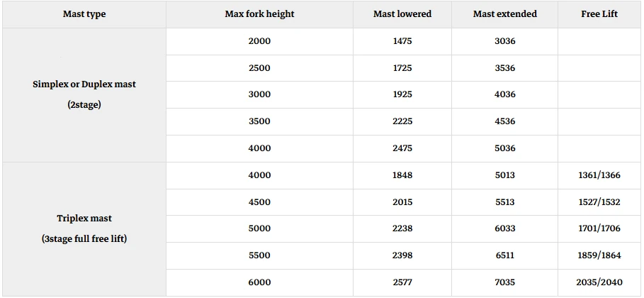Click the 4500 max fork height cell
The width and height of the screenshot is (644, 298).
click(259, 202)
